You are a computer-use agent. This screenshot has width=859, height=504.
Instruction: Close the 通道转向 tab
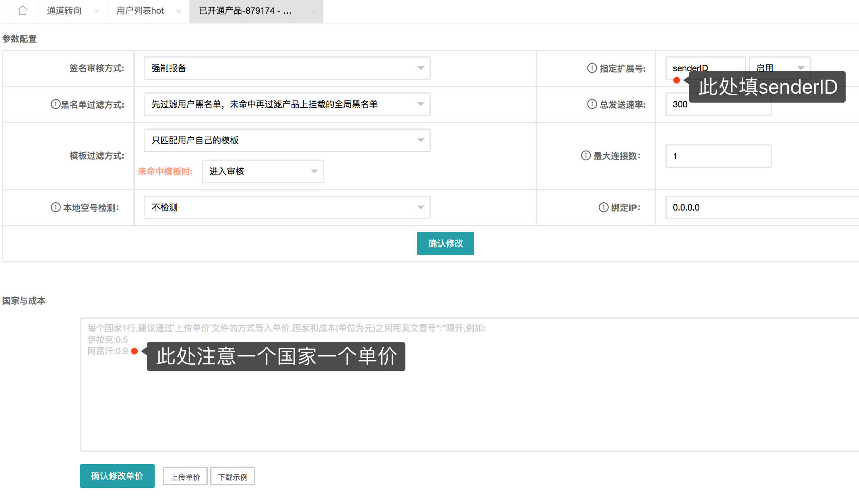[x=96, y=11]
